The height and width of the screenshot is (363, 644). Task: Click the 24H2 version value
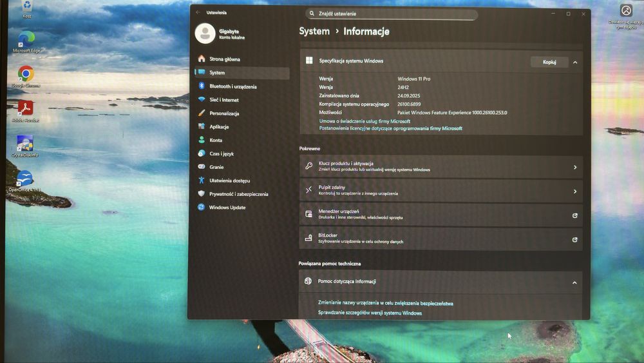coord(403,88)
